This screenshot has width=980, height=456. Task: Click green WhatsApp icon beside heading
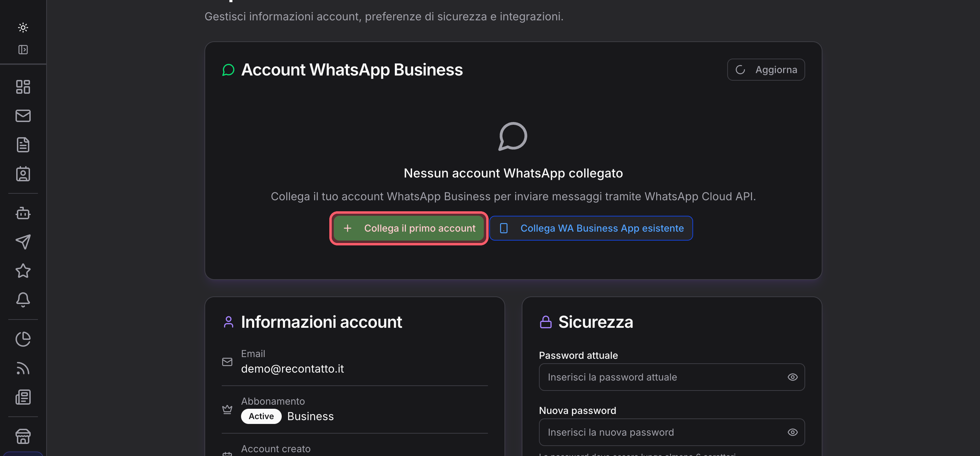tap(228, 70)
